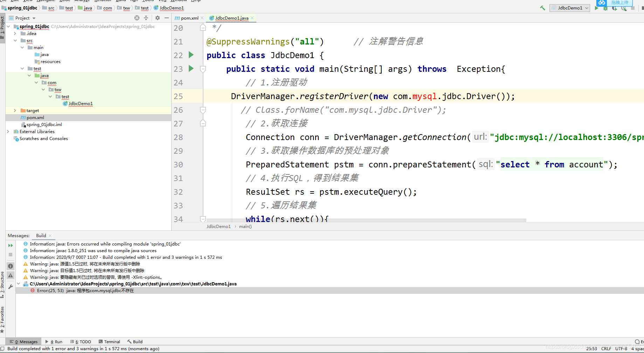
Task: Collapse the txw package node
Action: [x=43, y=90]
